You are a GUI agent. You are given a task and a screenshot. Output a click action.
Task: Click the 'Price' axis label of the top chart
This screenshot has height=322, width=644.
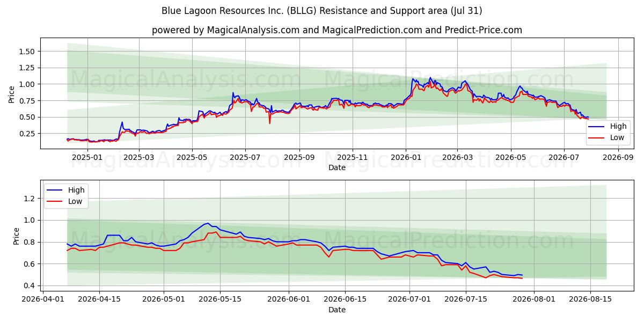(12, 94)
